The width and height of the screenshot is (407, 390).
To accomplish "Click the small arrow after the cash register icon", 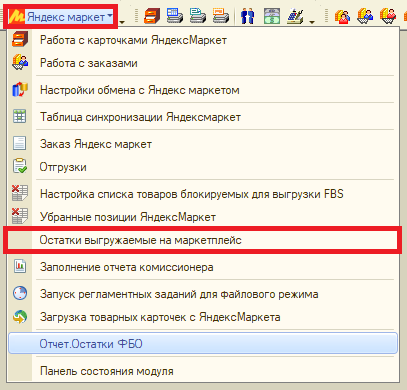I will (312, 22).
